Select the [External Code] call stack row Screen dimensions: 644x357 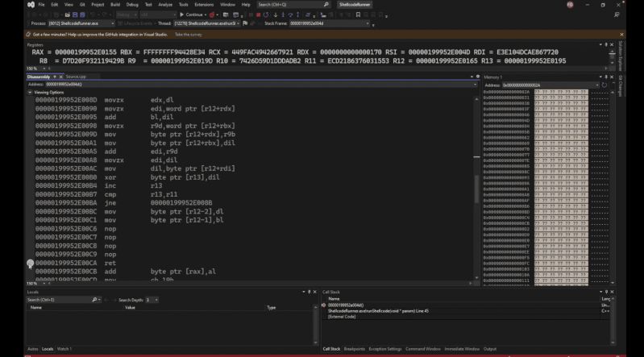pos(463,317)
